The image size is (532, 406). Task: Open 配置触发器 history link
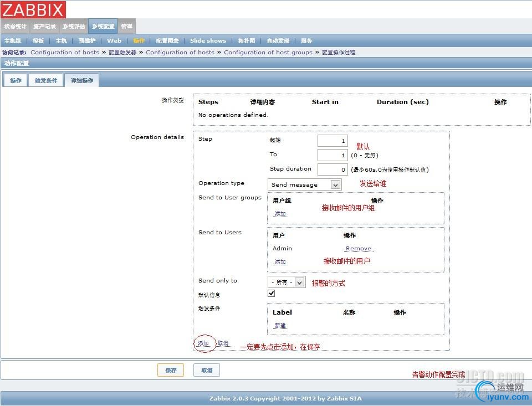tap(122, 52)
